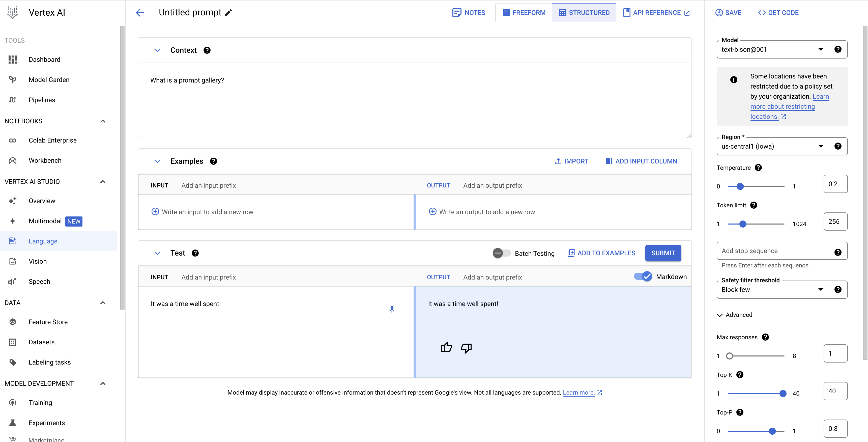Switch to the Freeform tab
868x442 pixels.
[x=524, y=13]
